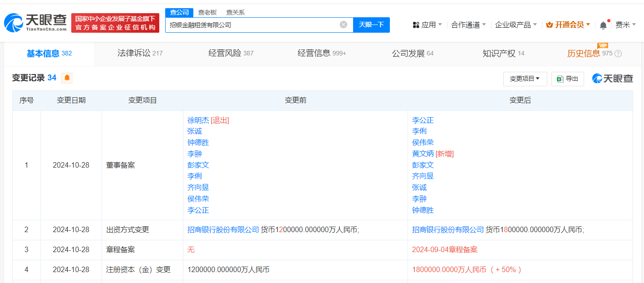Open the 公司发展 tab
This screenshot has width=644, height=283.
click(413, 54)
